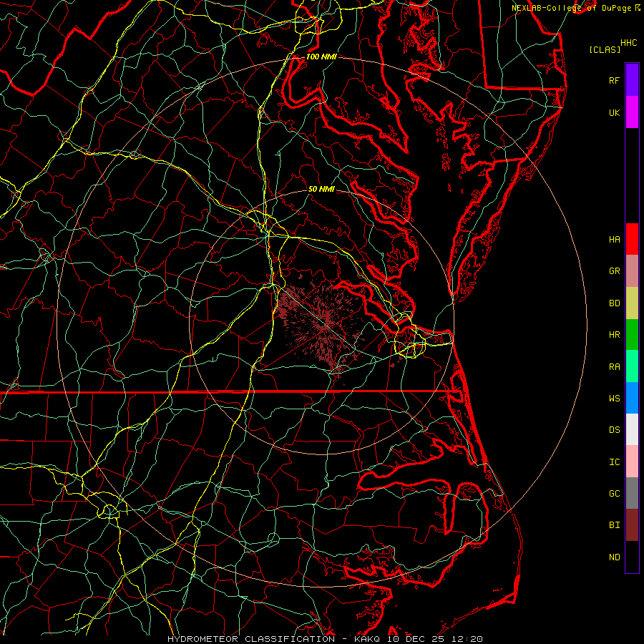This screenshot has width=644, height=644.
Task: Click the BI legend label
Action: [x=614, y=525]
